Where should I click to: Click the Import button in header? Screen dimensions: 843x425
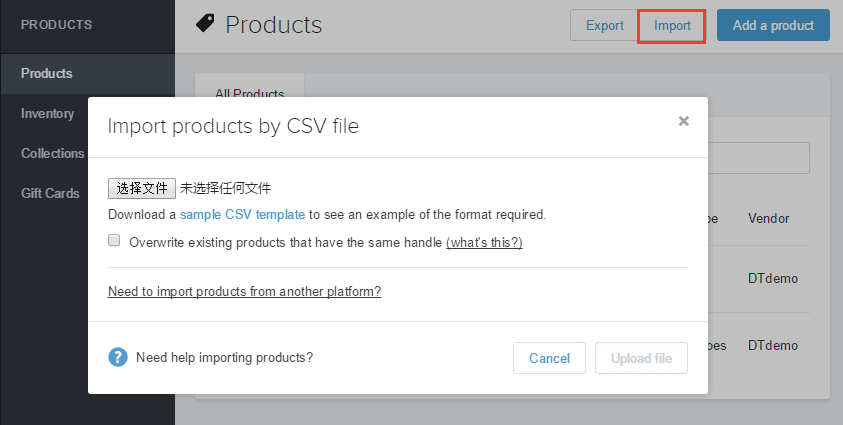672,25
